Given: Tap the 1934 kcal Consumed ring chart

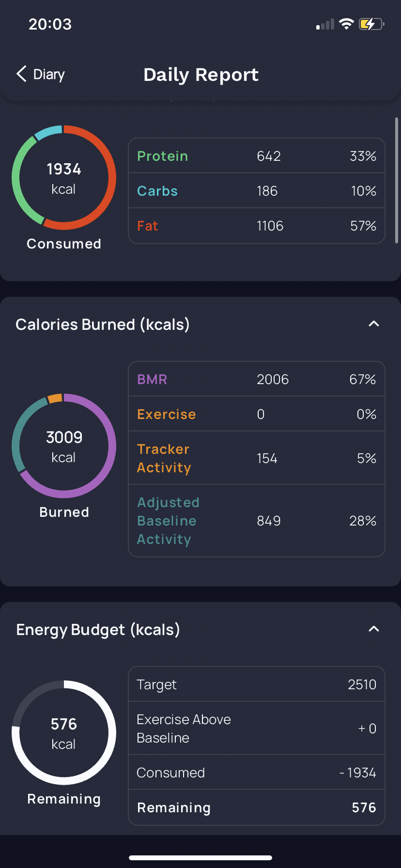Looking at the screenshot, I should [64, 177].
